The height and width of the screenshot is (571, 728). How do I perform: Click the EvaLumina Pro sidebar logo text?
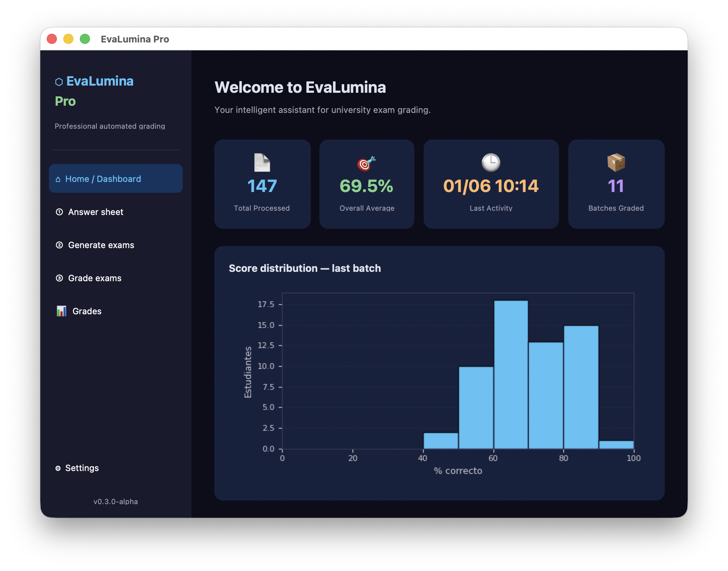coord(94,91)
